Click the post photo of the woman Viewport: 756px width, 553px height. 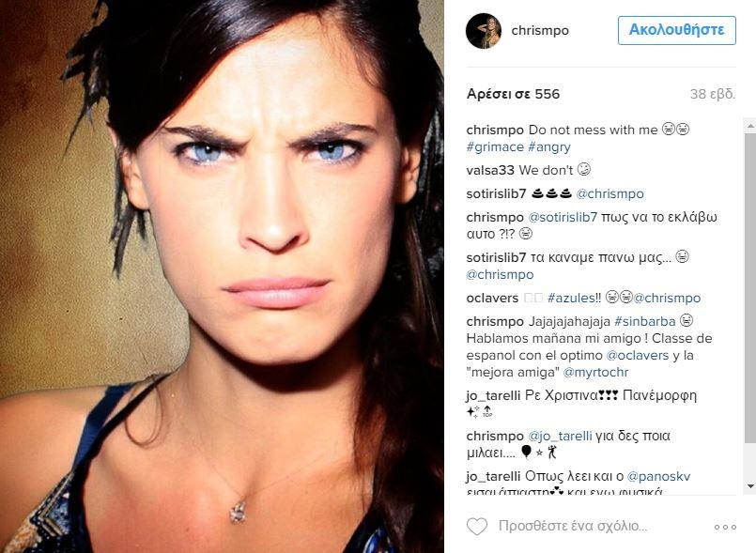pos(222,276)
